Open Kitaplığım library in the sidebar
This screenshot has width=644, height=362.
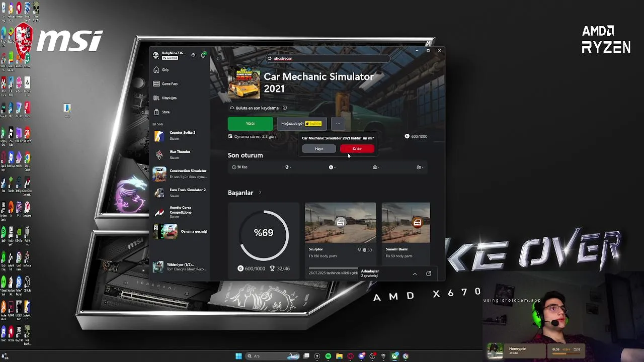pos(180,98)
